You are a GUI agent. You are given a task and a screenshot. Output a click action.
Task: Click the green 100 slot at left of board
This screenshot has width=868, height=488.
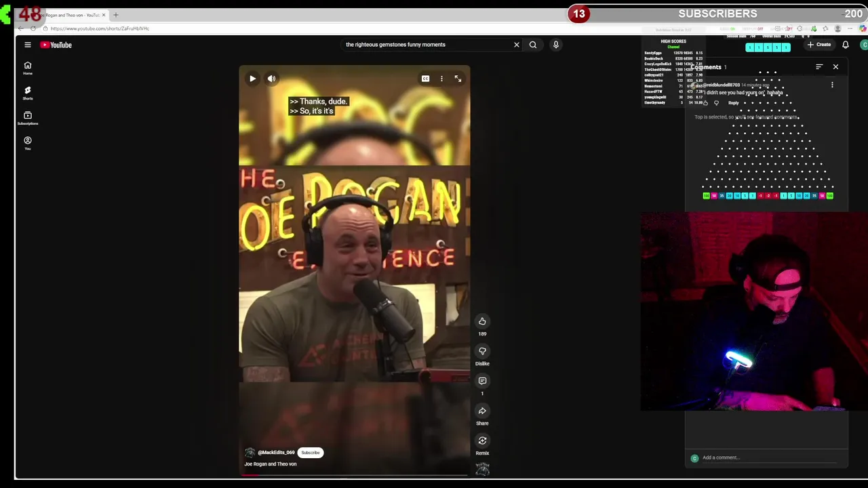(706, 196)
